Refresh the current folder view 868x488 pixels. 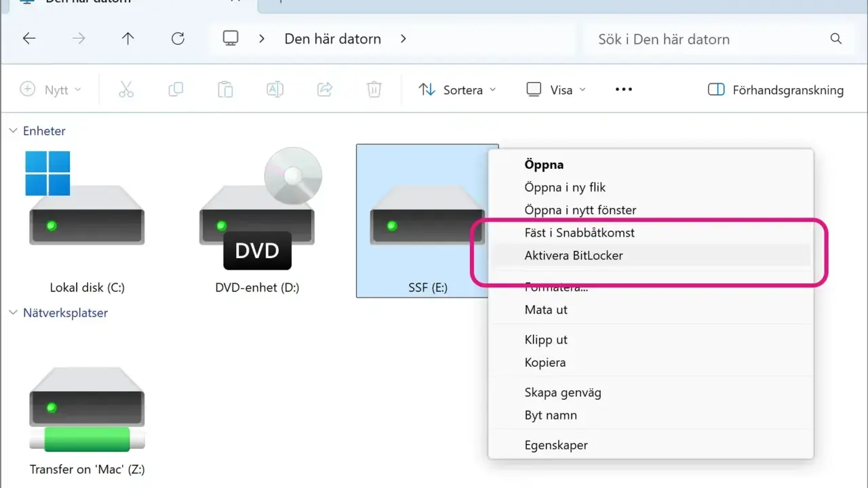click(x=178, y=39)
